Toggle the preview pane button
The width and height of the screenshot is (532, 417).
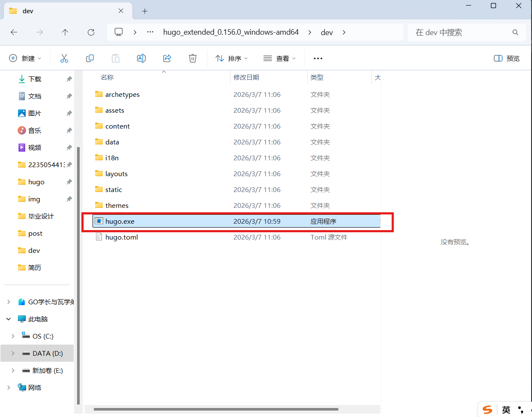[507, 58]
